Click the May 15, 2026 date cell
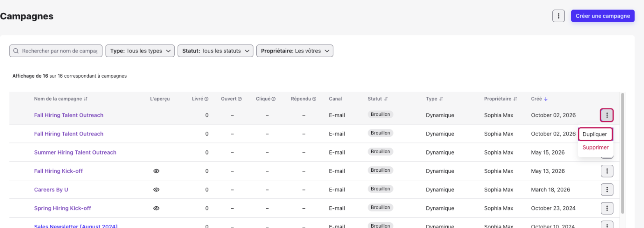This screenshot has height=228, width=644. tap(548, 152)
